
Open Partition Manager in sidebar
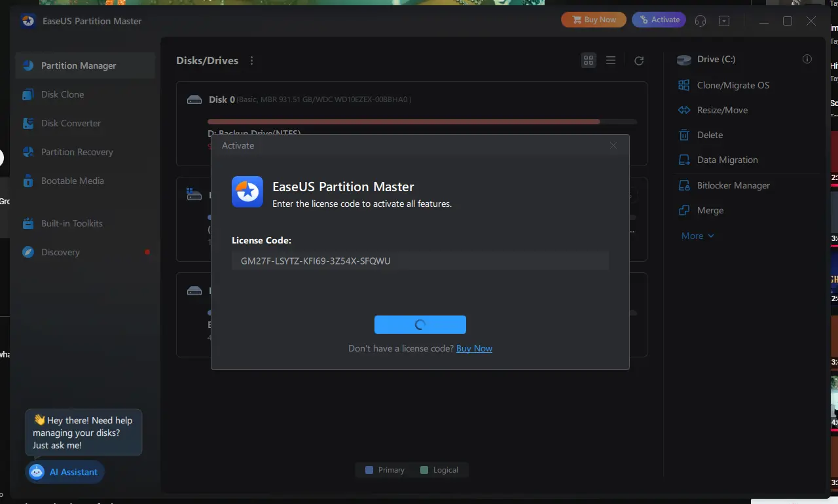click(85, 65)
